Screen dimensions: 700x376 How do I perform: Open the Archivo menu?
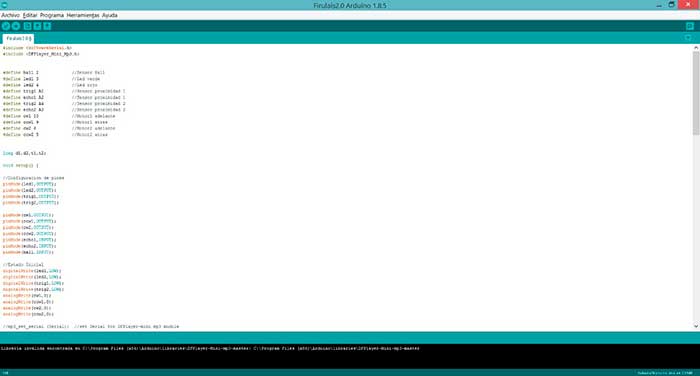(10, 15)
